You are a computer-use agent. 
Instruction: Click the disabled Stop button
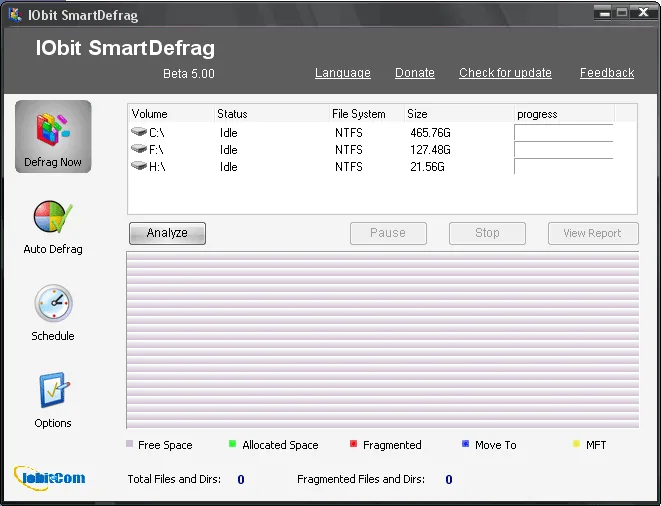(487, 233)
